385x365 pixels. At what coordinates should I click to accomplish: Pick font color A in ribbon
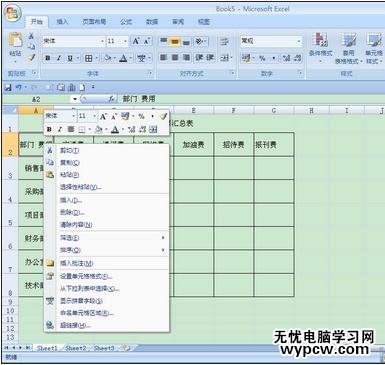click(x=123, y=58)
